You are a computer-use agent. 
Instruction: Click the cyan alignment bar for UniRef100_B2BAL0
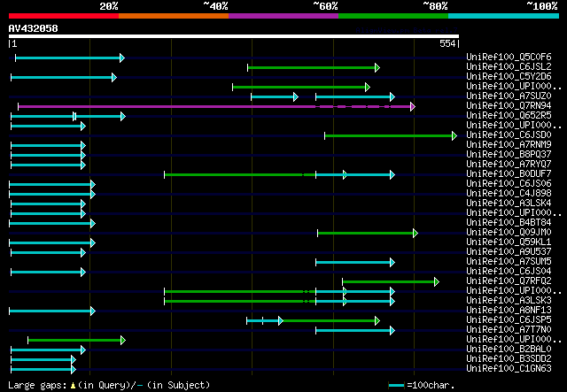pos(48,350)
